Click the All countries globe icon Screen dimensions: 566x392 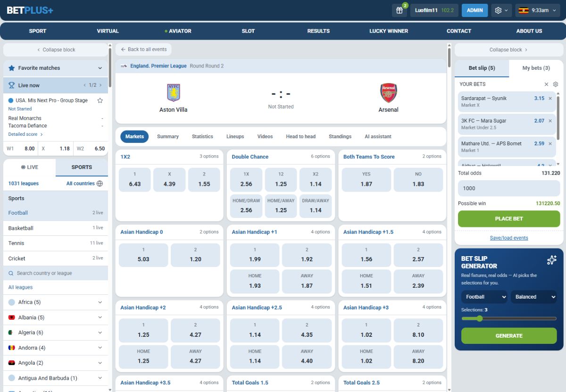(x=100, y=183)
